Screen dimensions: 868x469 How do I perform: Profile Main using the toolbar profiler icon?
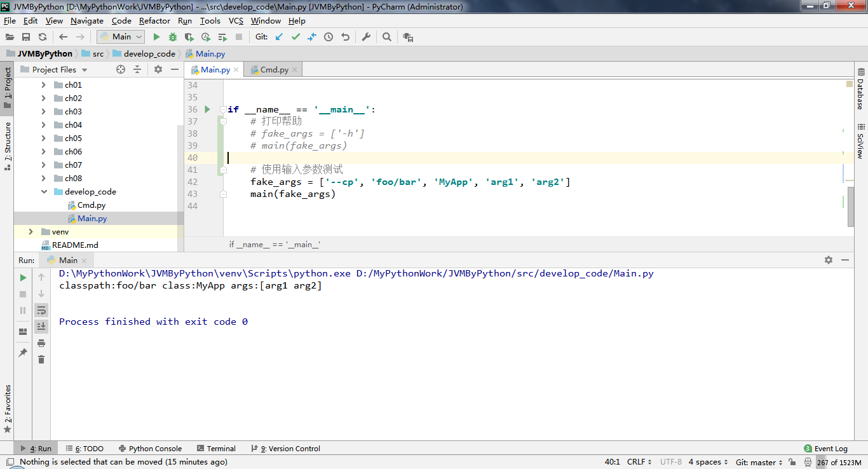coord(206,37)
